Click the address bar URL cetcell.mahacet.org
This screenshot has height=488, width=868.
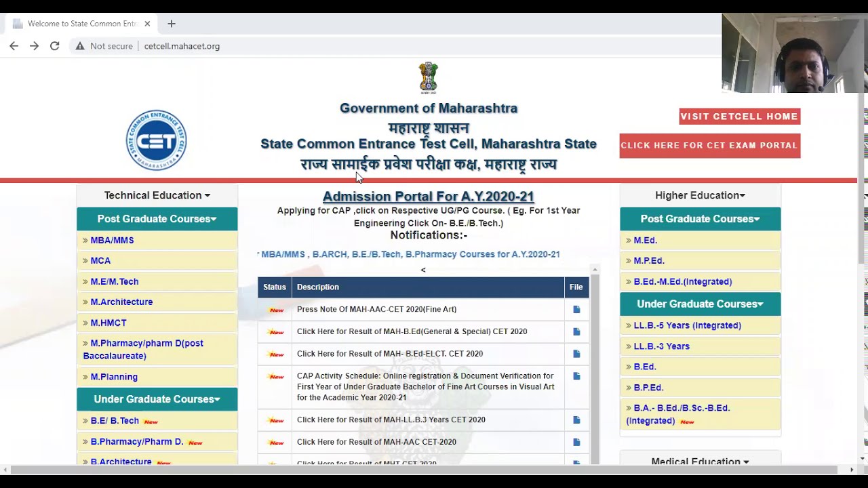(x=182, y=46)
